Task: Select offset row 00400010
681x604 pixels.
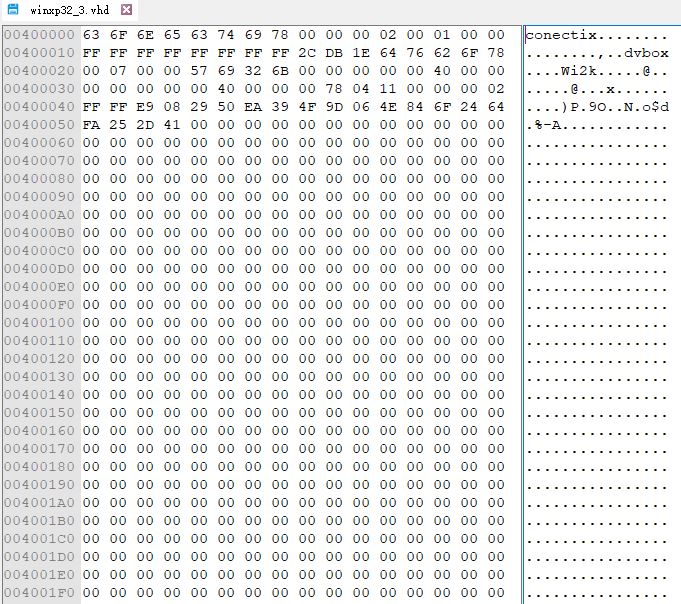Action: [x=39, y=53]
